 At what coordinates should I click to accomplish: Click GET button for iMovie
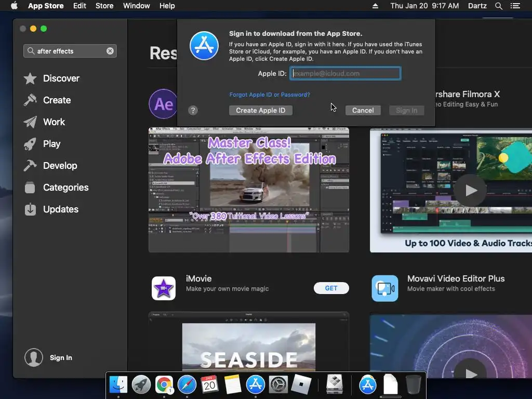(x=331, y=288)
